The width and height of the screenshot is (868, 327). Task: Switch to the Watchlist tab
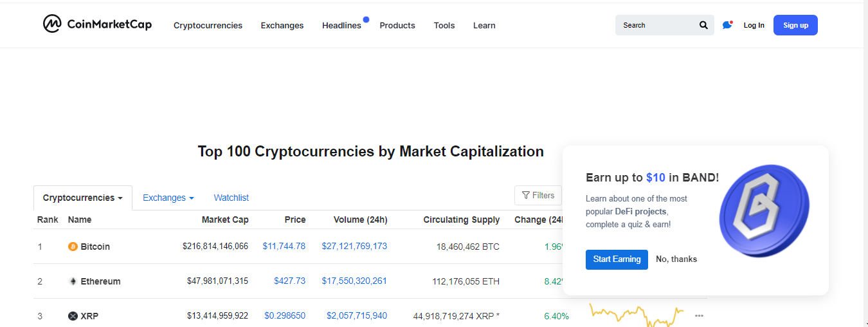coord(231,198)
